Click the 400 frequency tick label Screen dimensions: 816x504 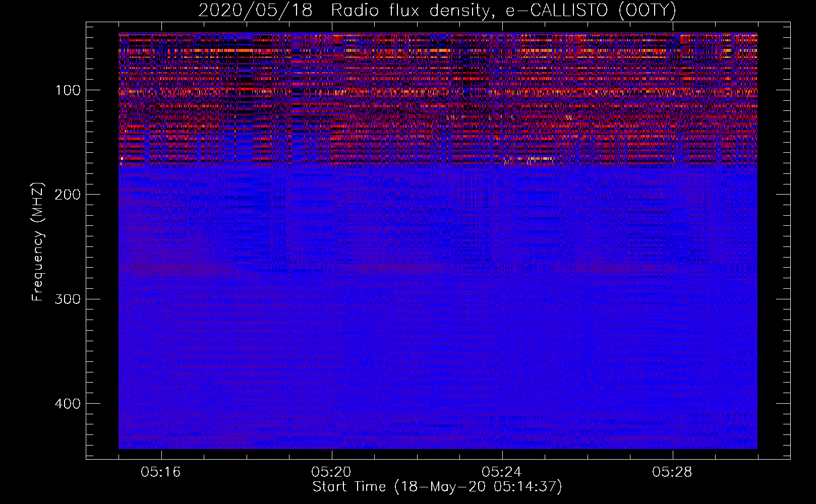tap(68, 404)
